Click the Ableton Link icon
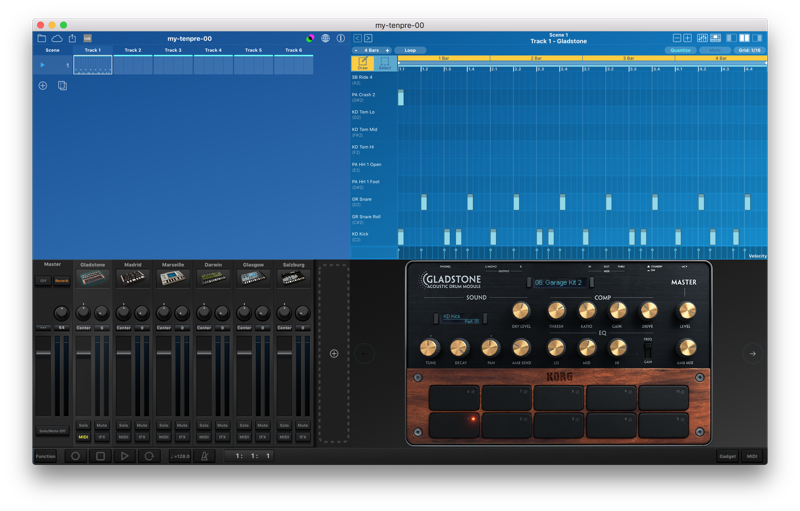 point(88,38)
